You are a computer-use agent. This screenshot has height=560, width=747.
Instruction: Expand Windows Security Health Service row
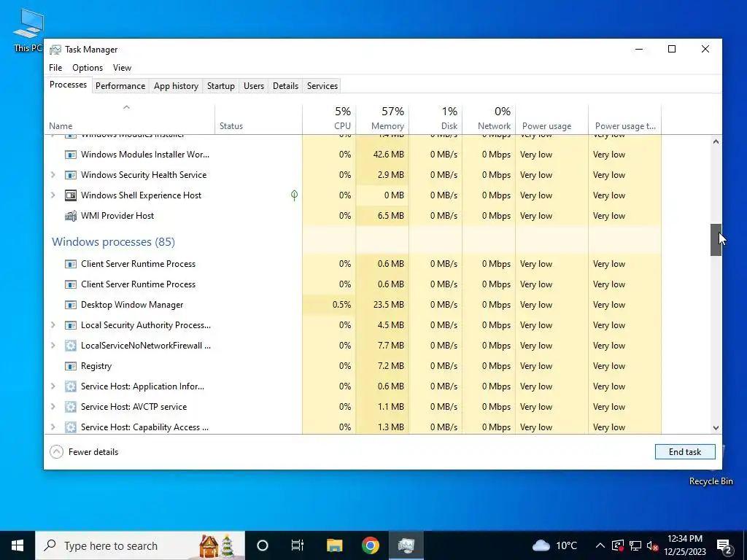[53, 175]
